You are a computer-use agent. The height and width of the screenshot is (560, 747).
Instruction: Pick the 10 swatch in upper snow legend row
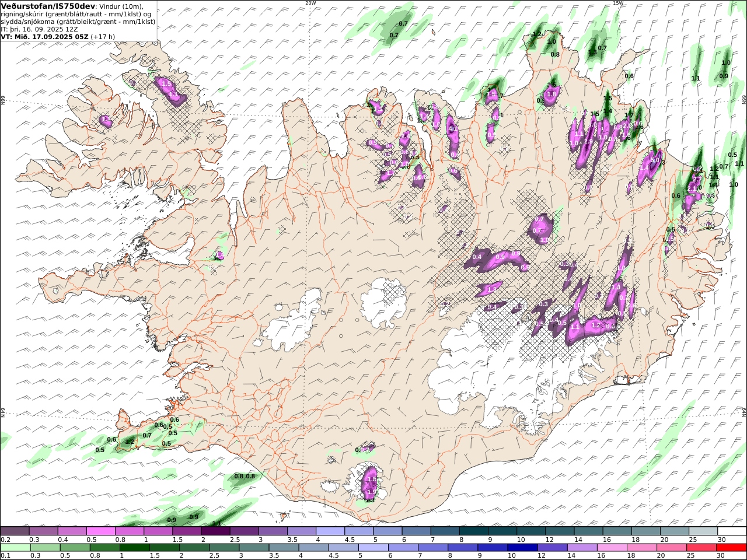[531, 531]
